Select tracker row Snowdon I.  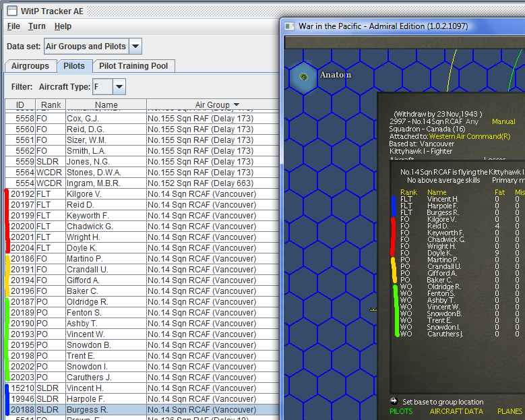(x=142, y=367)
